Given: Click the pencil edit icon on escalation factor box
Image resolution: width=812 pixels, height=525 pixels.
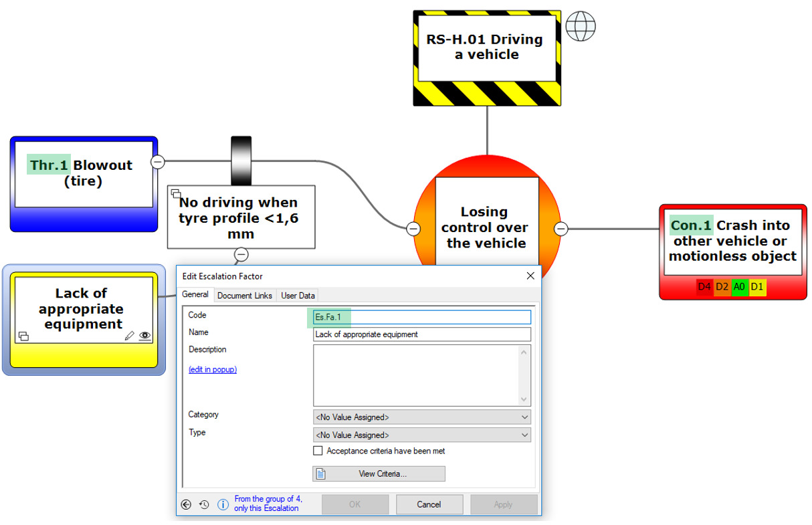Looking at the screenshot, I should pyautogui.click(x=130, y=336).
